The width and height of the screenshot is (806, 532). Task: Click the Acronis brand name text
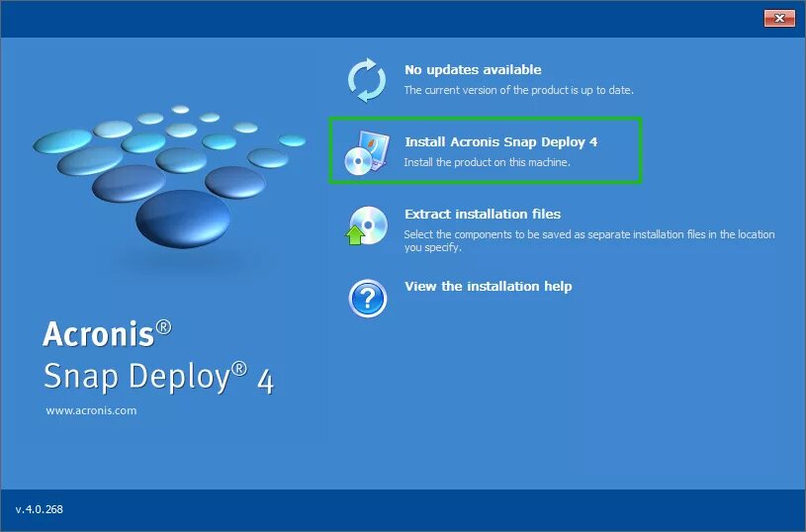click(108, 333)
